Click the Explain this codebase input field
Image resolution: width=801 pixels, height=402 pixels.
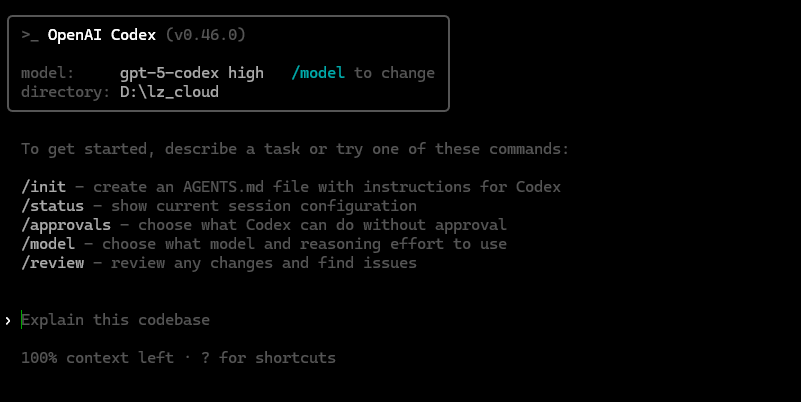(115, 320)
